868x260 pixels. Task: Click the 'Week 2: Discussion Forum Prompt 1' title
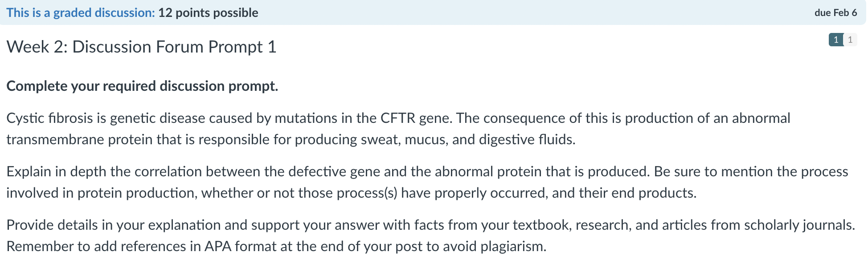(141, 47)
